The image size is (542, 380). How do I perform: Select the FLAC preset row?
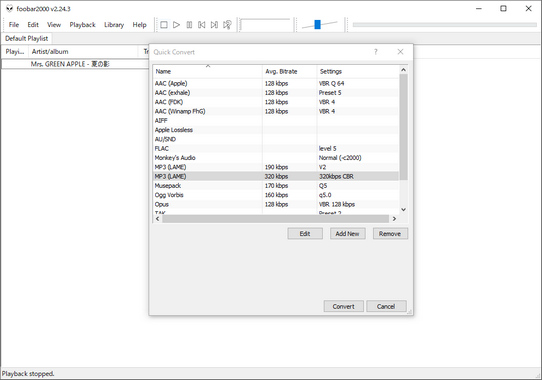click(x=276, y=149)
